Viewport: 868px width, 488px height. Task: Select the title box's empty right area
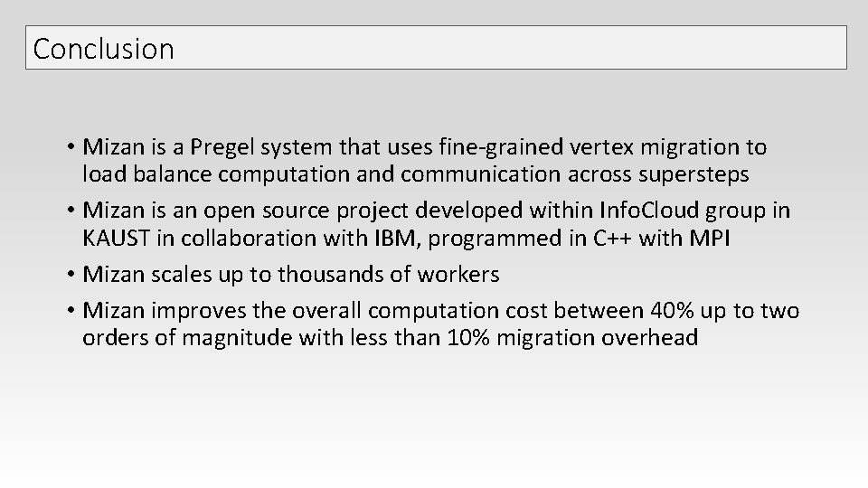coord(509,48)
